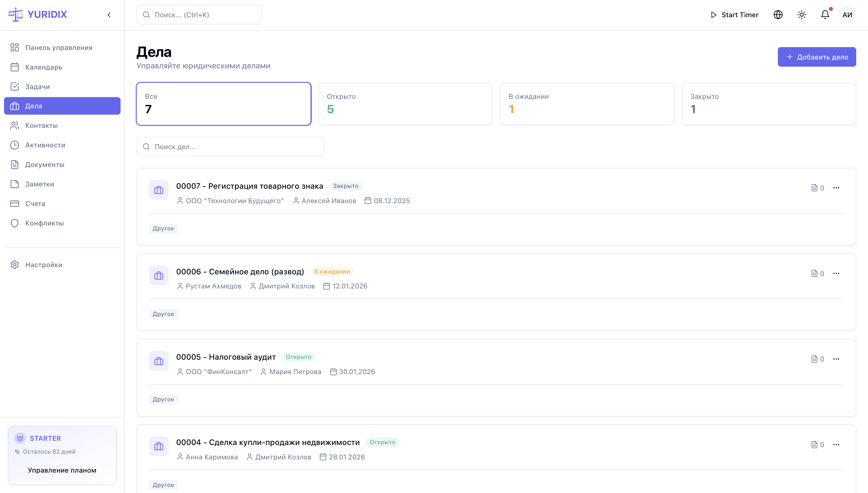Select the Конфликты shield icon
This screenshot has height=493, width=868.
(x=15, y=223)
